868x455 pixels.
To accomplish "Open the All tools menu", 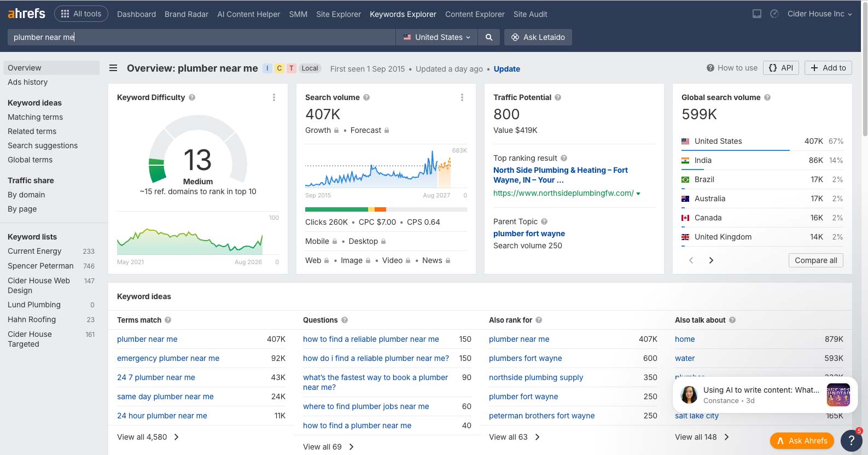I will point(81,14).
